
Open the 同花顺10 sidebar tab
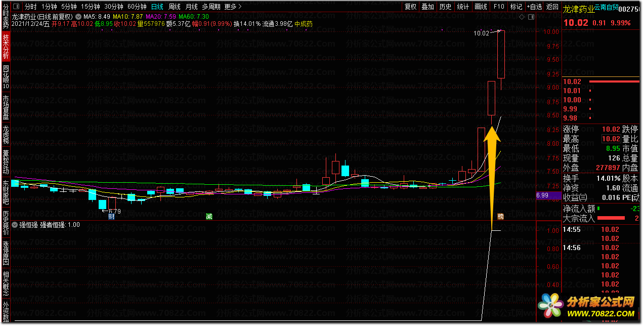coord(6,76)
